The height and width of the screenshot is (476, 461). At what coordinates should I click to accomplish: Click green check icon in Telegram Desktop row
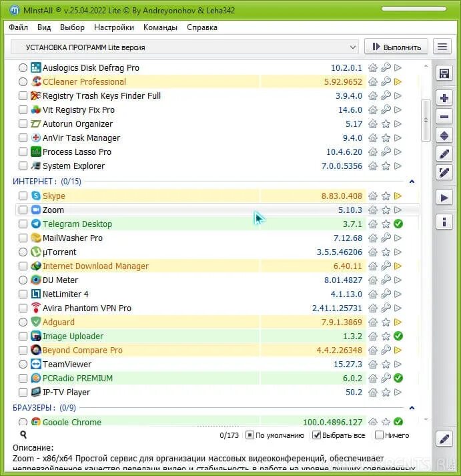pos(398,224)
